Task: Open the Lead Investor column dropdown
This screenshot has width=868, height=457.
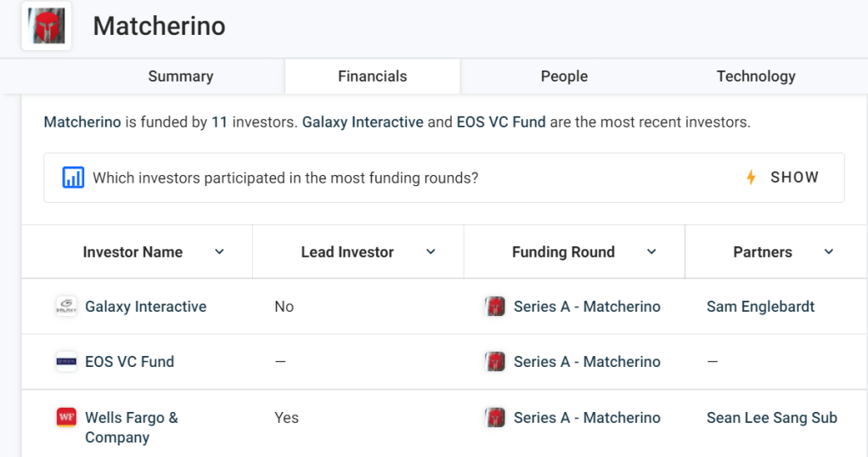Action: (x=431, y=252)
